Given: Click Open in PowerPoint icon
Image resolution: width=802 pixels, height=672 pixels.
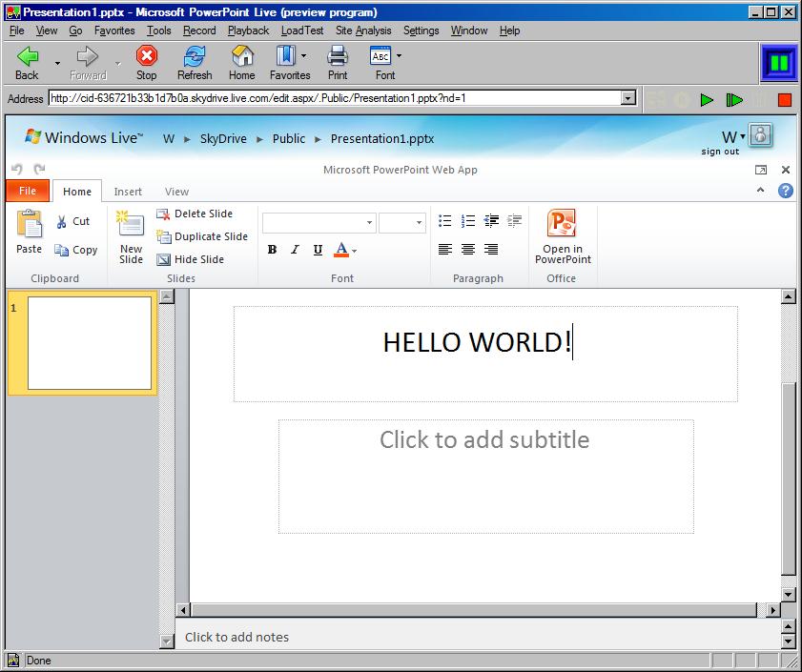Looking at the screenshot, I should tap(562, 237).
